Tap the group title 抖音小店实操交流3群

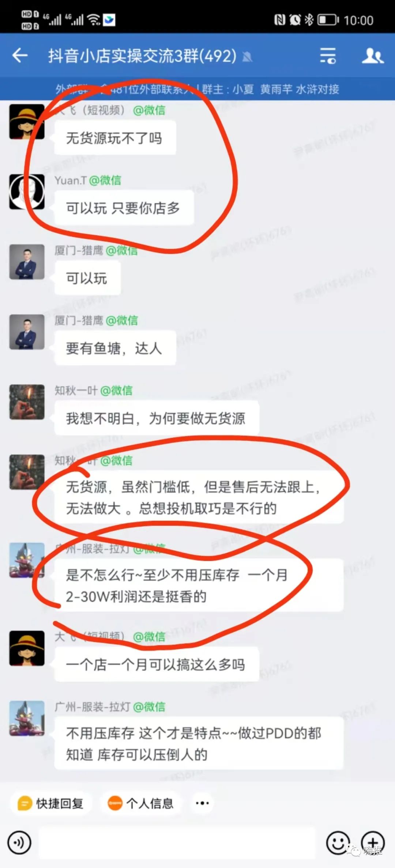pyautogui.click(x=142, y=56)
